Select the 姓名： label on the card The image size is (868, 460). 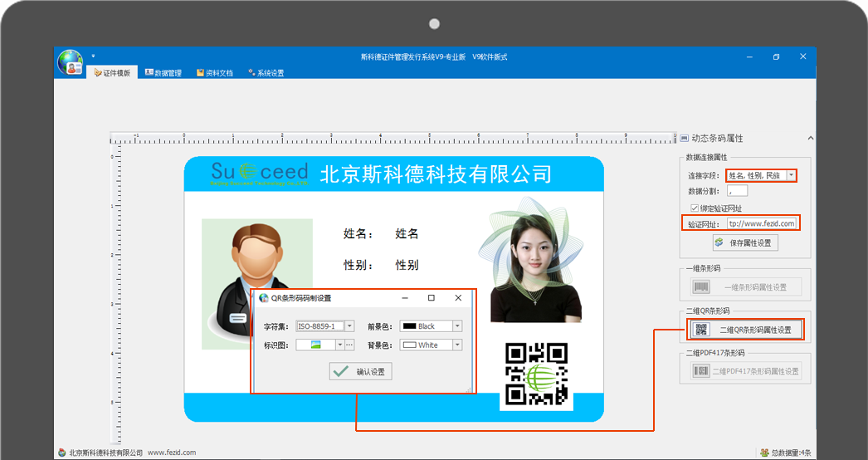click(358, 234)
